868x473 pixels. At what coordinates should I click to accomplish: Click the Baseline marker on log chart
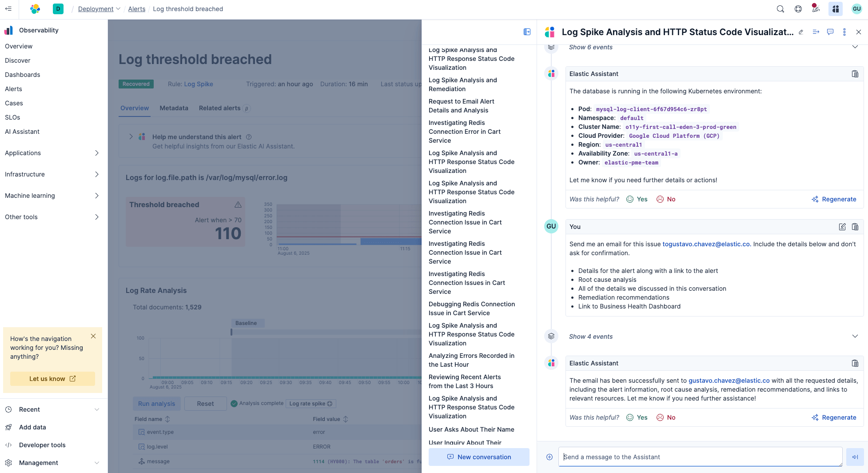click(x=246, y=323)
